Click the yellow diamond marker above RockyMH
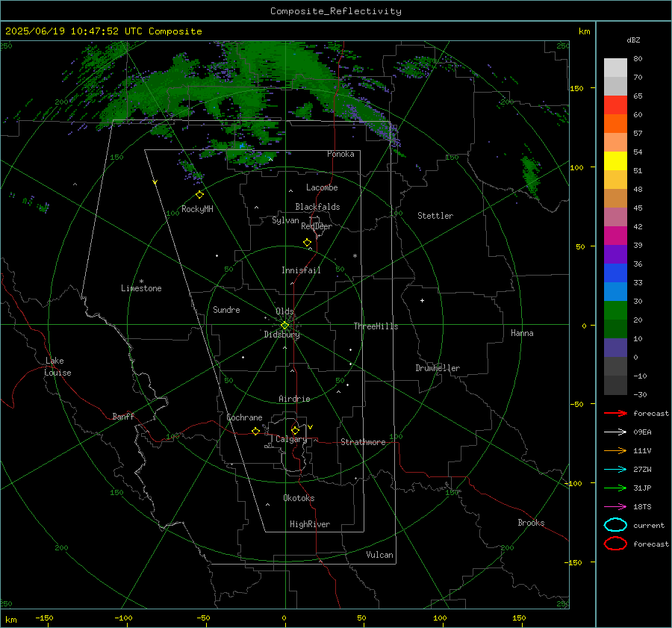The width and height of the screenshot is (672, 628). tap(199, 195)
